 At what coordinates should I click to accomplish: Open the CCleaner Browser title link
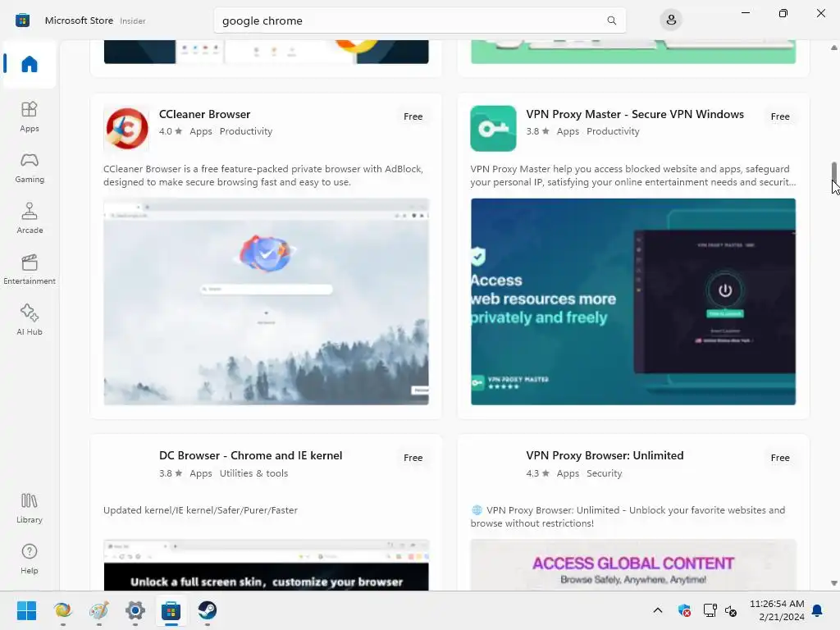pyautogui.click(x=204, y=114)
